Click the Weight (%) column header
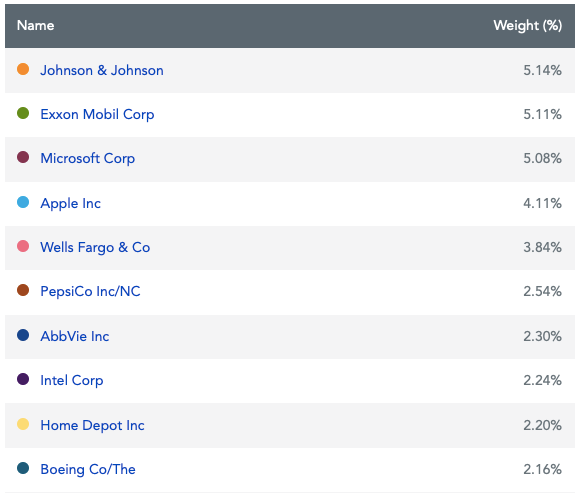582x493 pixels. [x=527, y=26]
